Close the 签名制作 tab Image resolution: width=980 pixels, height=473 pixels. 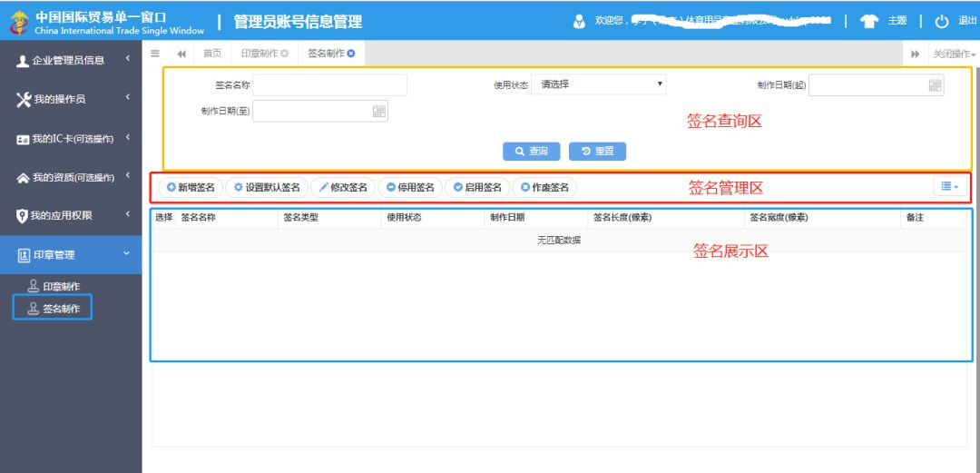[x=351, y=54]
